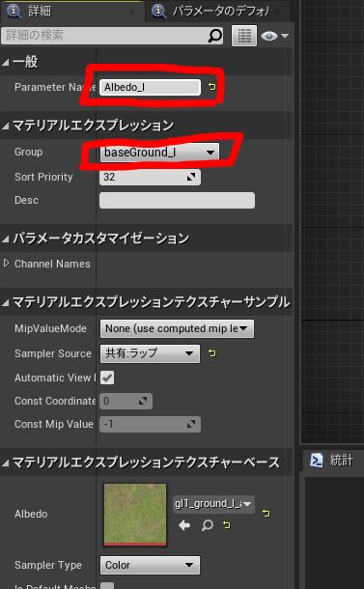Click the Sort Priority label
This screenshot has width=364, height=589.
coord(43,177)
